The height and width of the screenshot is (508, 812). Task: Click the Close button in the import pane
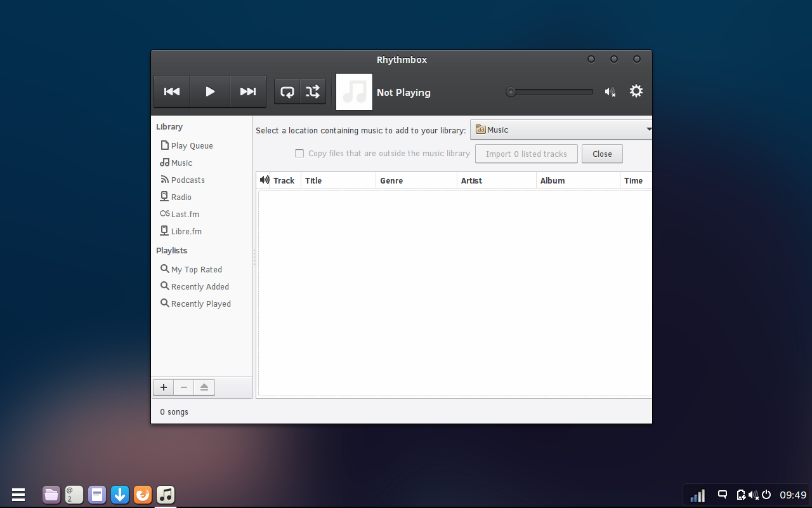[602, 154]
